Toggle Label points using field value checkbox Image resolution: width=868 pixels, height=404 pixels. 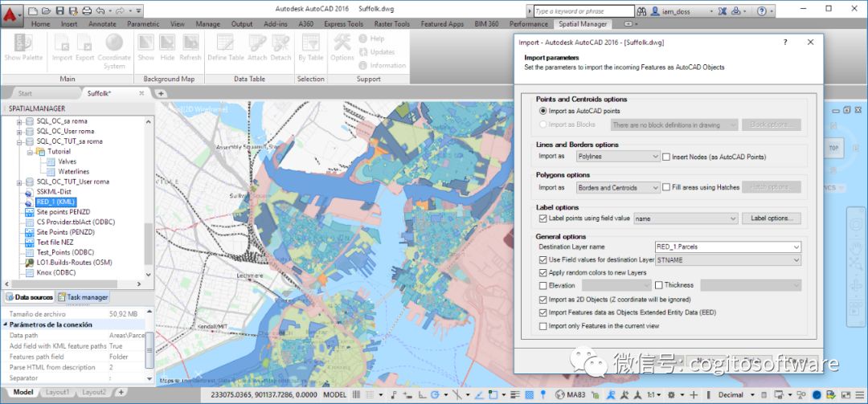542,218
